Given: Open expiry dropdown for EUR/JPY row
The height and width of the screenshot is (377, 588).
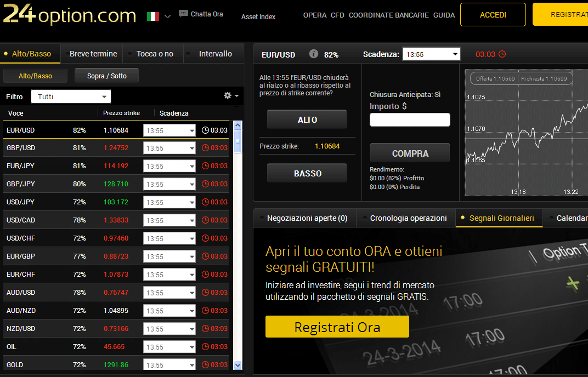Looking at the screenshot, I should point(169,167).
